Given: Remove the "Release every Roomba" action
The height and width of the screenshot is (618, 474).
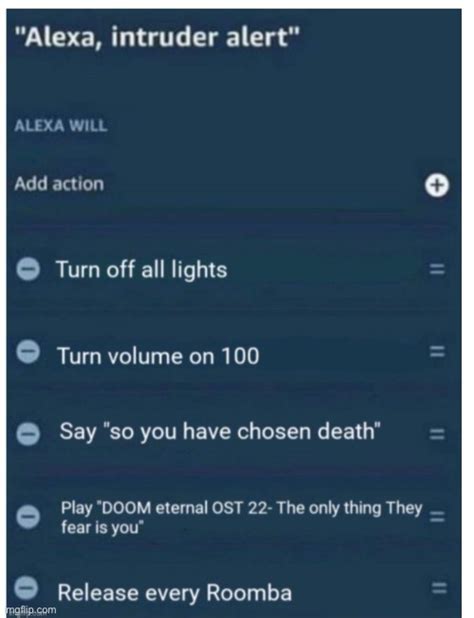Looking at the screenshot, I should coord(26,588).
